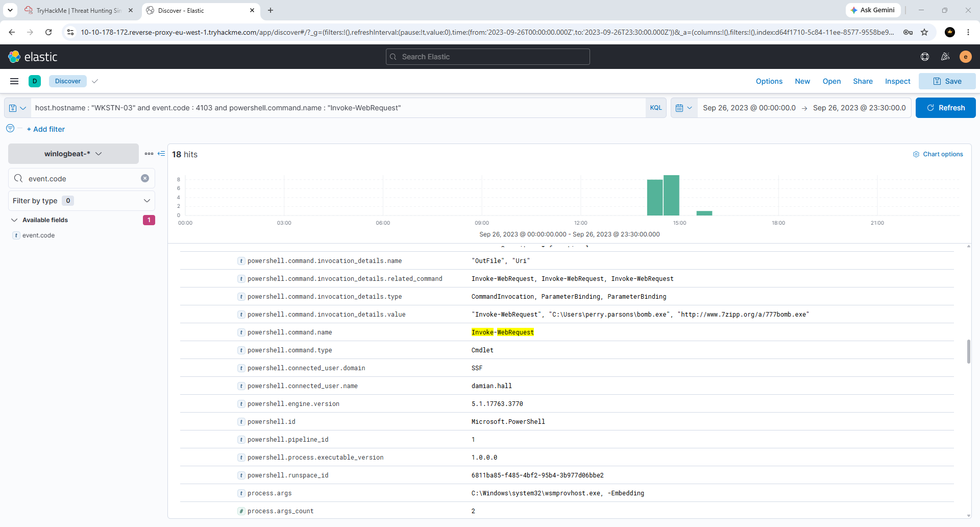Switch to the TryHackMe browser tab

point(79,10)
